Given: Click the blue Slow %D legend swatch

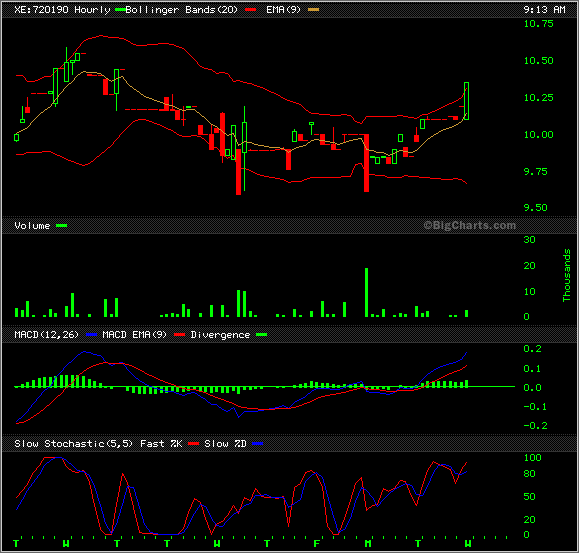Looking at the screenshot, I should [258, 443].
